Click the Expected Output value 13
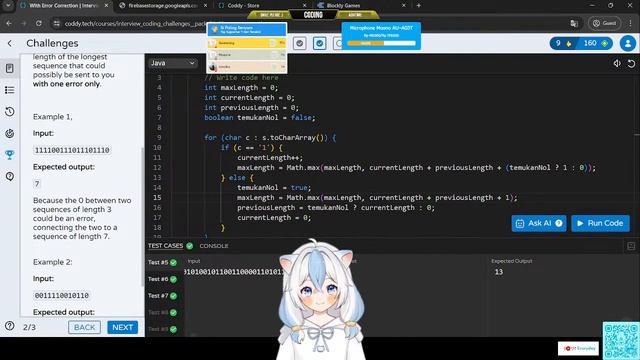This screenshot has width=640, height=360. click(499, 272)
